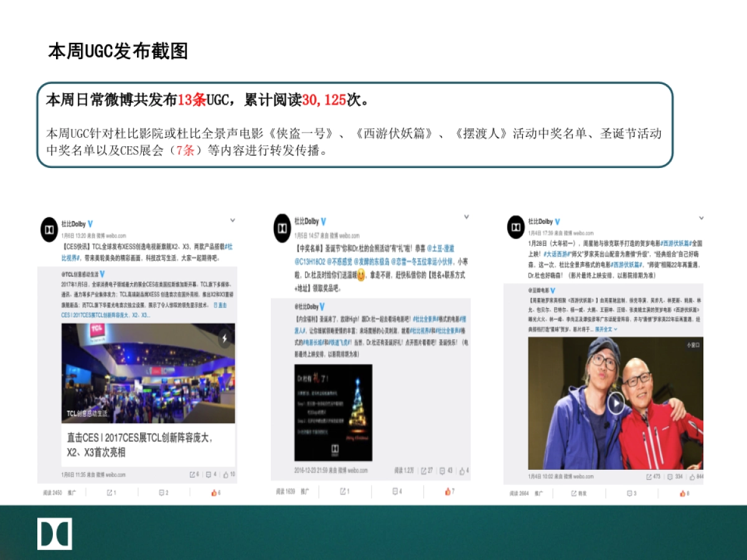747x560 pixels.
Task: Click the verified badge next to @TCL创意感动生活
Action: click(x=102, y=275)
